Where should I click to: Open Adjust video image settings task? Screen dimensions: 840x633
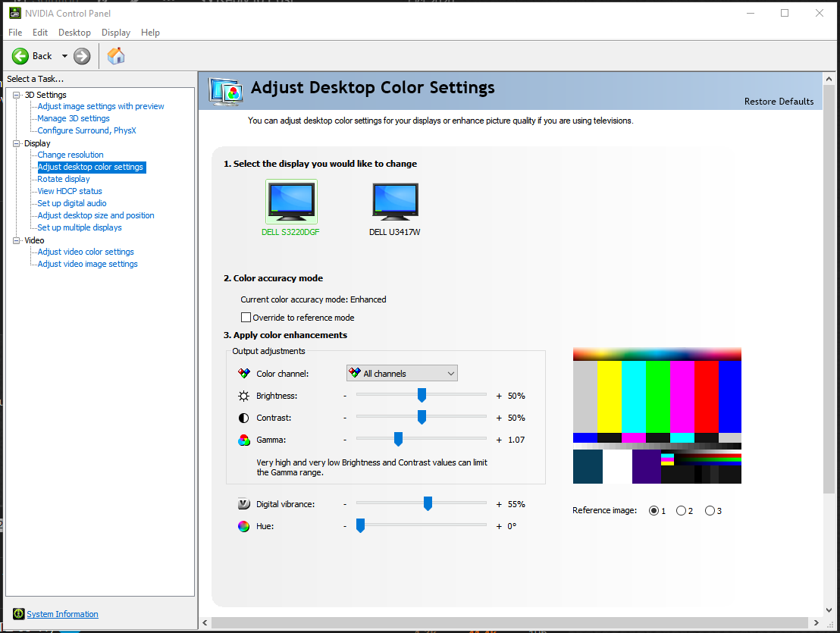coord(87,264)
